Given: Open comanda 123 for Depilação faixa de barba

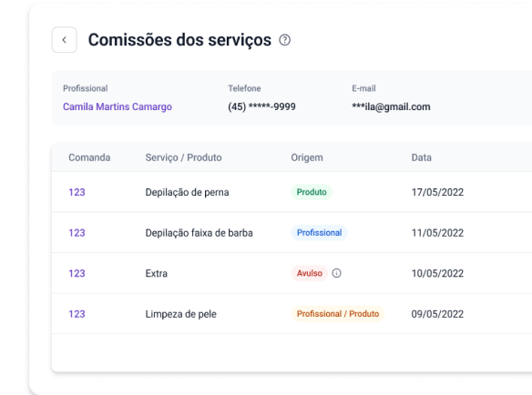Looking at the screenshot, I should pyautogui.click(x=77, y=233).
